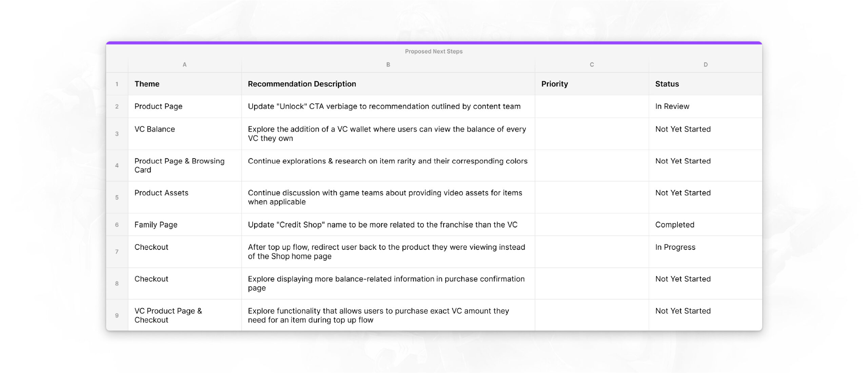The image size is (868, 373).
Task: Click 'Product Page & Browsing Card' cell
Action: click(184, 166)
